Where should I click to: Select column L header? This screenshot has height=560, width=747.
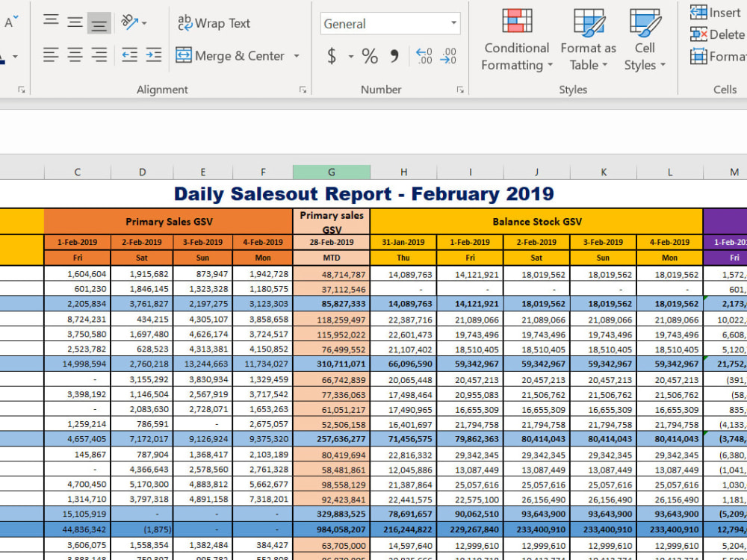pyautogui.click(x=670, y=172)
